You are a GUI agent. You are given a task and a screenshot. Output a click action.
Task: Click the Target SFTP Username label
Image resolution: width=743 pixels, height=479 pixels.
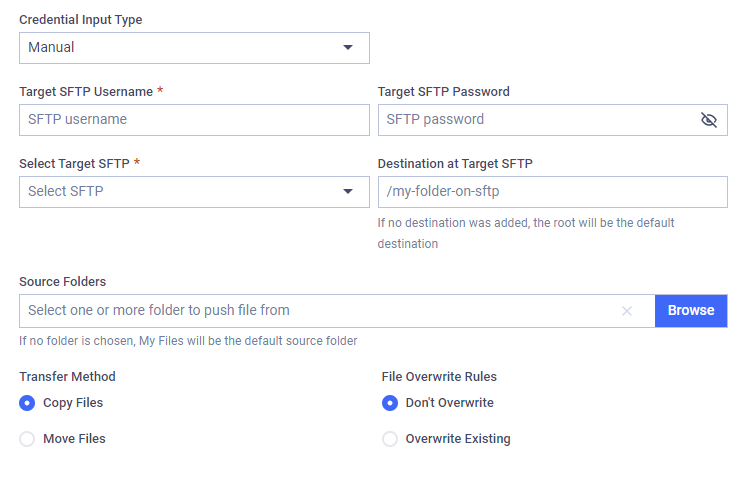tap(86, 91)
